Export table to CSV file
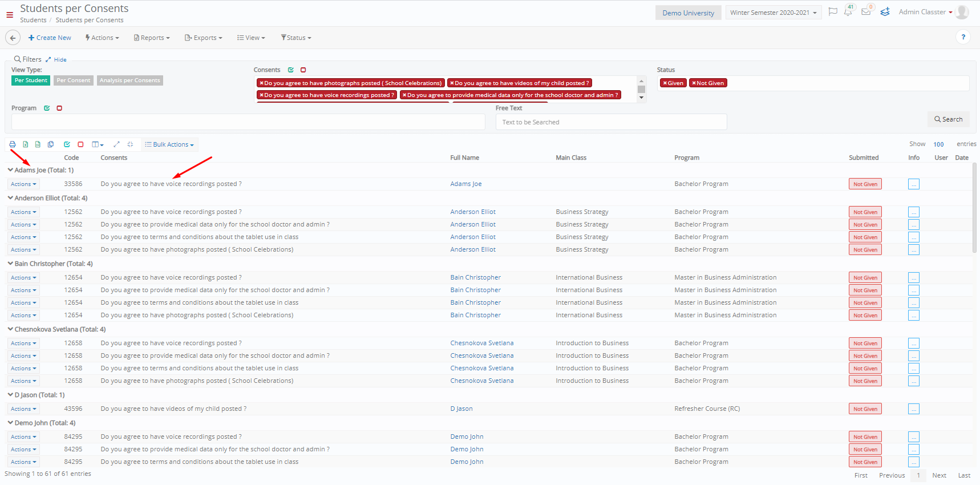This screenshot has width=980, height=485. 38,144
